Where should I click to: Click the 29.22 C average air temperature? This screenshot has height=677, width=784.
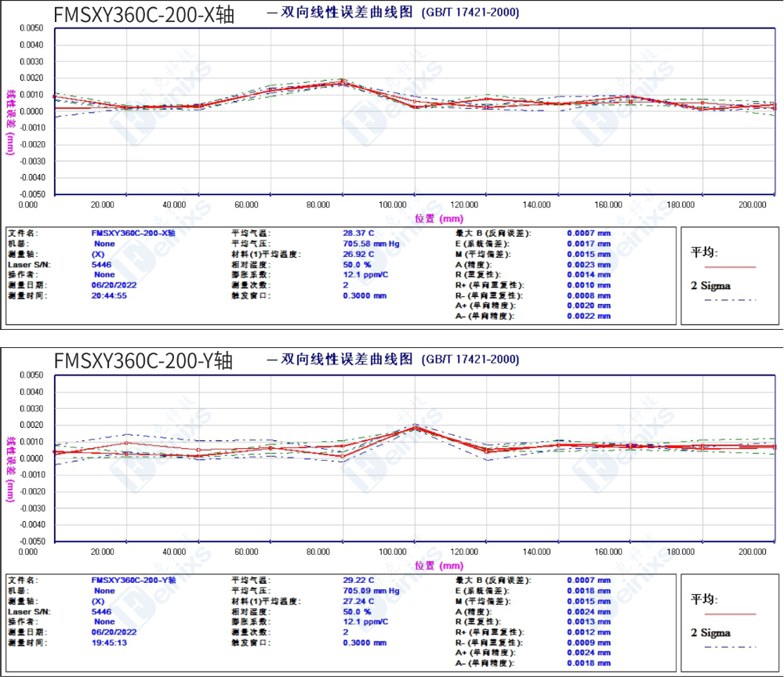[358, 581]
